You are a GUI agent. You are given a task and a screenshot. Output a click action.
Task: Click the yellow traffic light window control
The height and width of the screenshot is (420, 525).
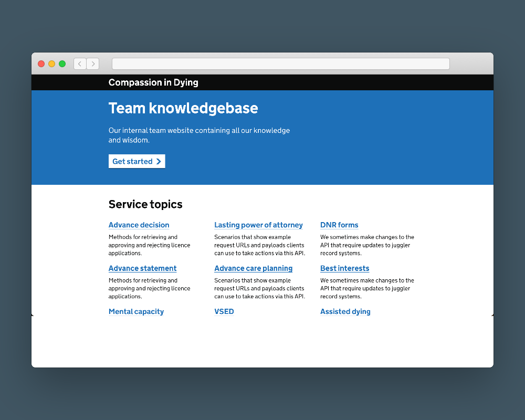(x=51, y=64)
